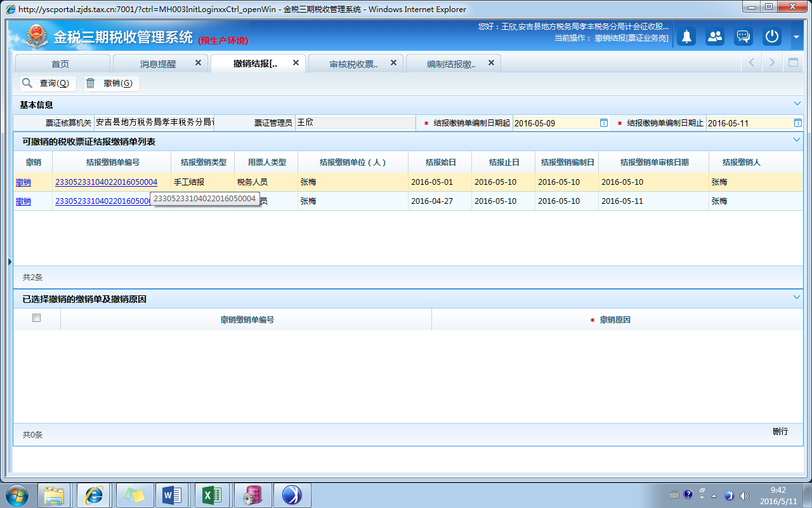Image resolution: width=812 pixels, height=508 pixels.
Task: Click the 票证核算机关 field
Action: pyautogui.click(x=154, y=123)
